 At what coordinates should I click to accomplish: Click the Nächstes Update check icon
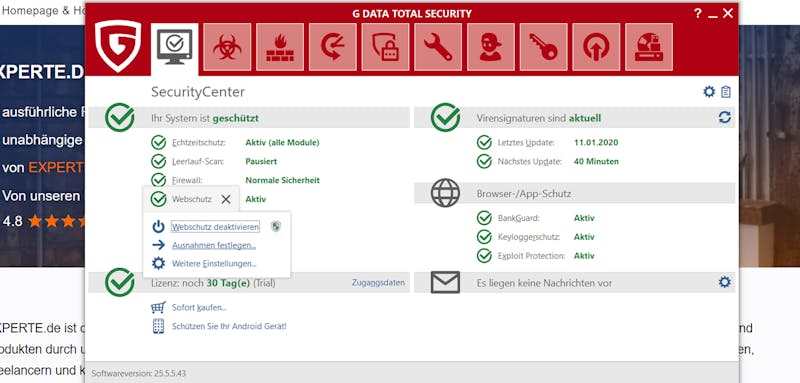point(484,161)
